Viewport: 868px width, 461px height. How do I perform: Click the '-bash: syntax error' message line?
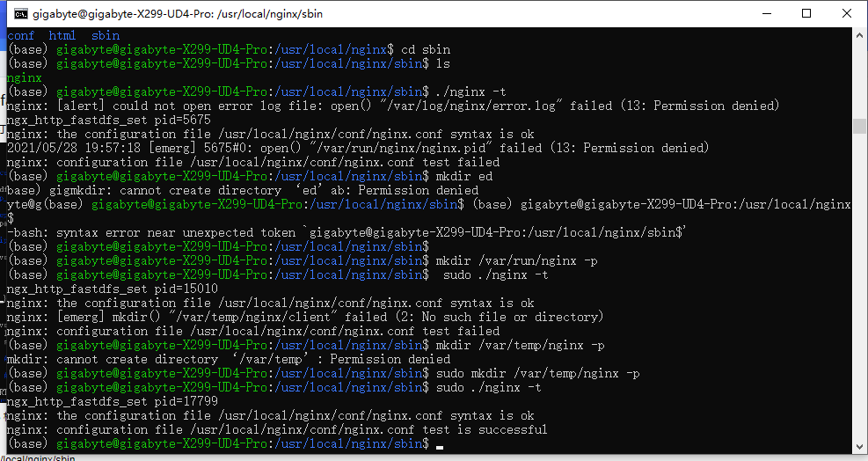(x=346, y=232)
